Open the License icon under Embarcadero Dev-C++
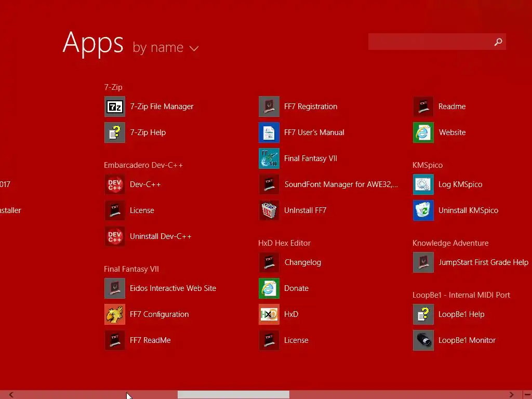 point(115,210)
